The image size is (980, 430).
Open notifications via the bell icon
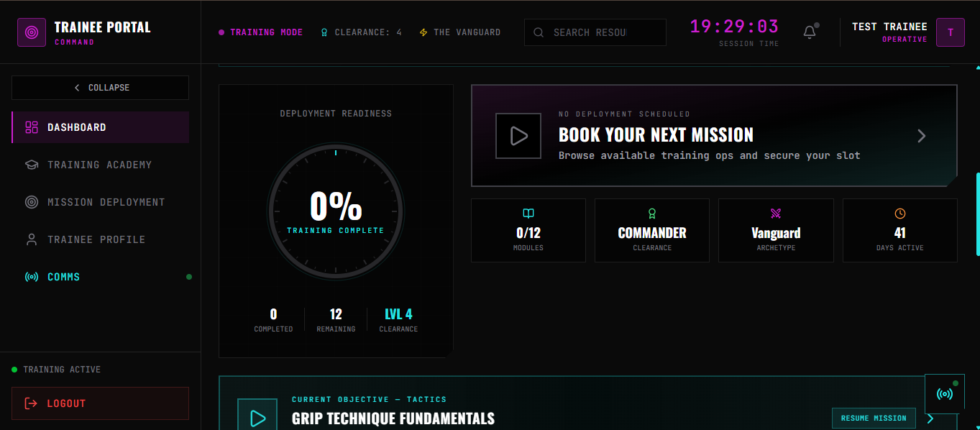click(x=810, y=32)
